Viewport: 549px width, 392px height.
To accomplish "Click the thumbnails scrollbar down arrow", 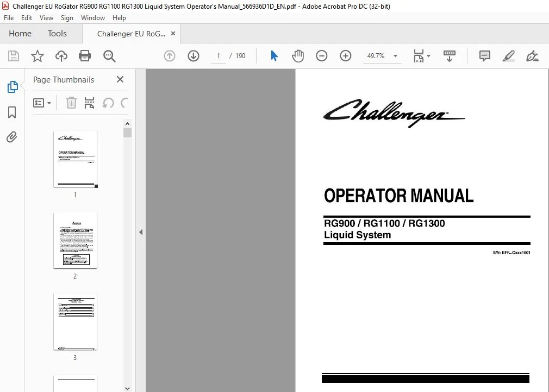I will [x=127, y=388].
